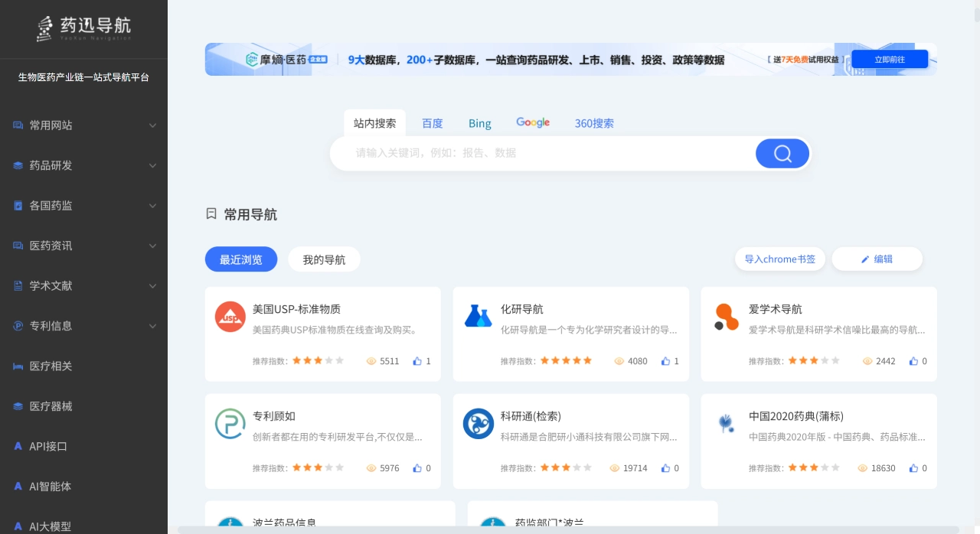
Task: Open the 医疗器械 sidebar item
Action: click(x=83, y=406)
